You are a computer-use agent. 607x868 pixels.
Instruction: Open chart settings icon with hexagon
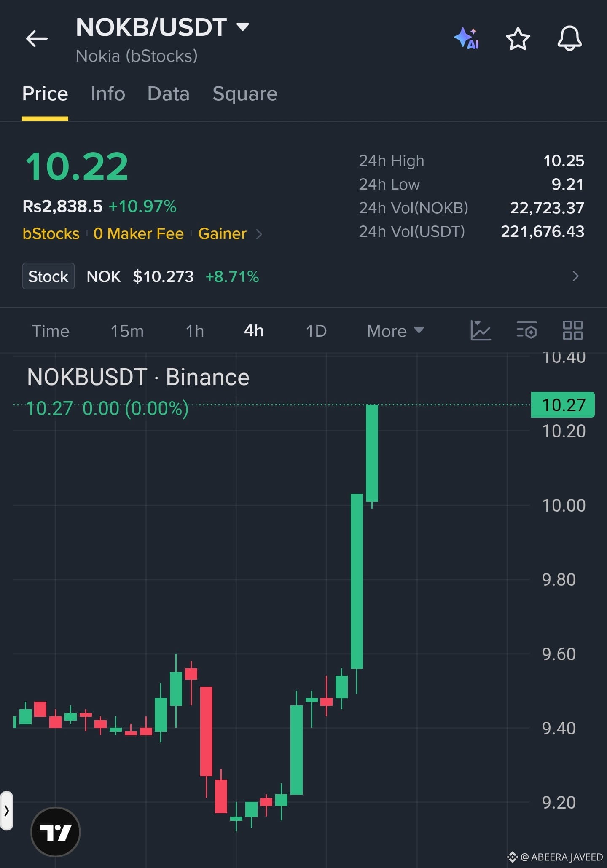526,330
